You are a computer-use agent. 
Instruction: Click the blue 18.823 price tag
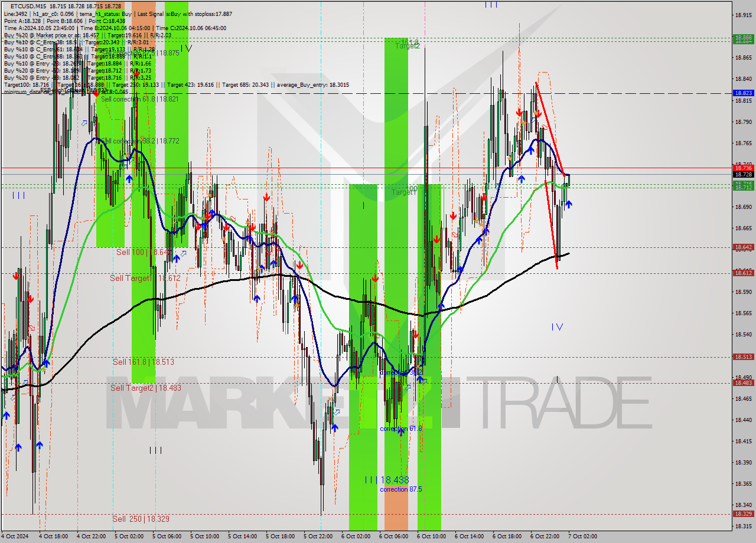pos(743,93)
